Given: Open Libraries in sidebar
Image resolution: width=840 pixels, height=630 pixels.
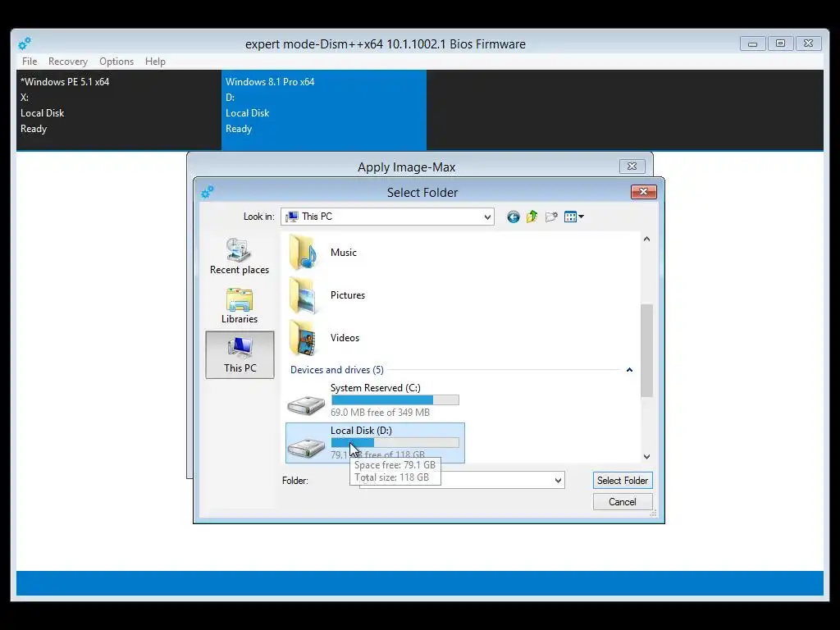Looking at the screenshot, I should pos(240,306).
